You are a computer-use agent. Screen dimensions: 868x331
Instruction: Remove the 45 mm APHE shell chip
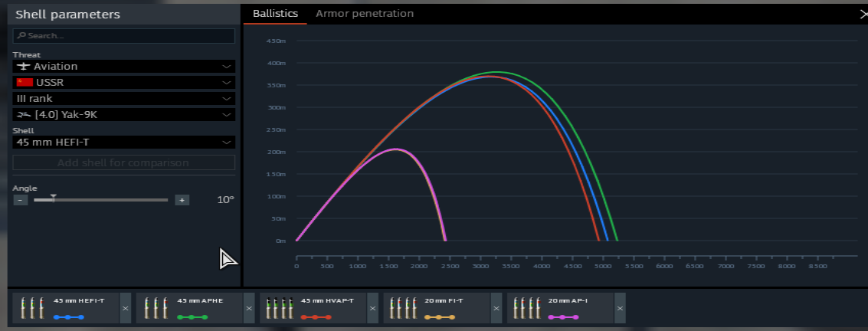coord(249,309)
